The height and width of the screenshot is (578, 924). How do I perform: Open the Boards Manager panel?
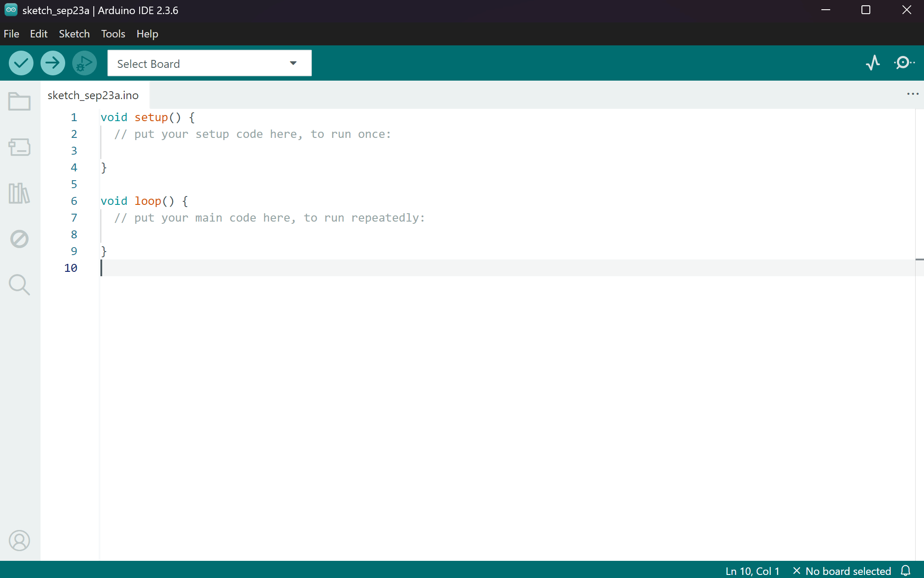click(x=19, y=147)
